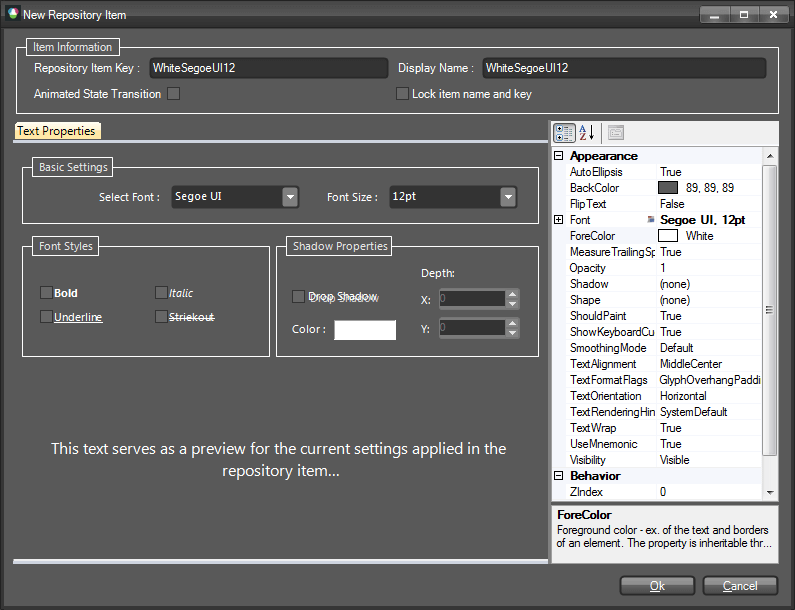Enable the Strikeout checkbox
Viewport: 795px width, 610px height.
tap(161, 317)
